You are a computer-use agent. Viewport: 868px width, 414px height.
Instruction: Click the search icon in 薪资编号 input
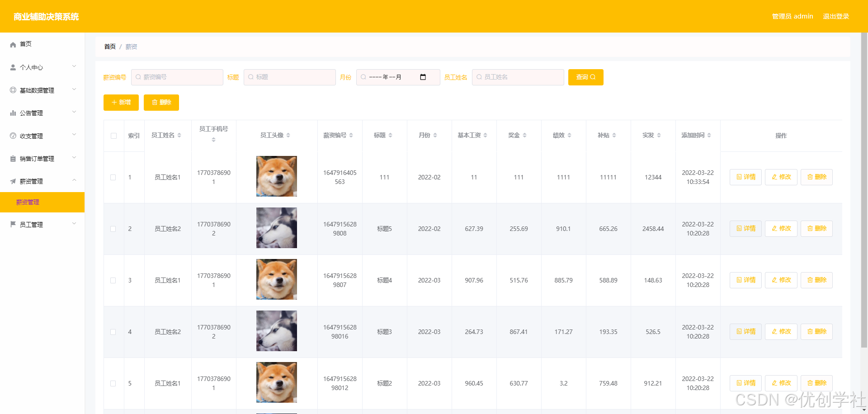138,77
